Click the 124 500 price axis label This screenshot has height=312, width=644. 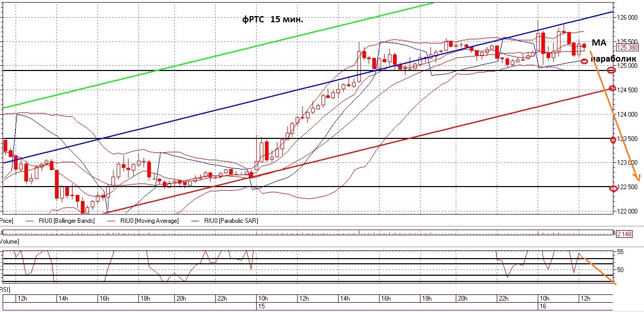tap(628, 90)
